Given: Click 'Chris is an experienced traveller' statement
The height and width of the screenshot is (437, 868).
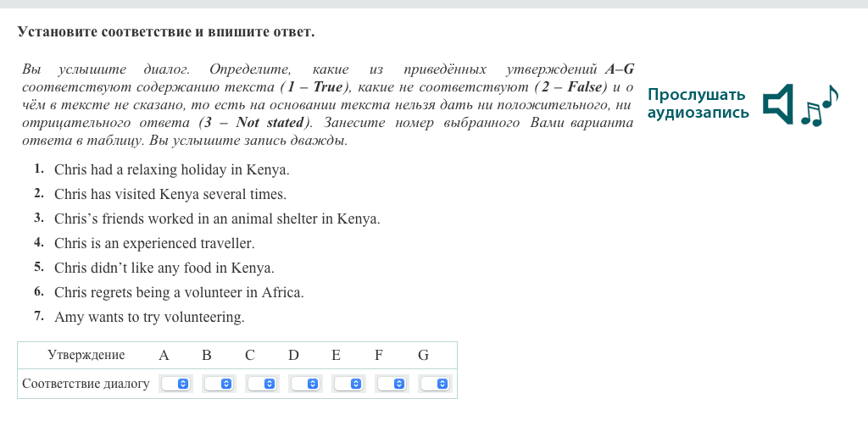Looking at the screenshot, I should point(154,243).
